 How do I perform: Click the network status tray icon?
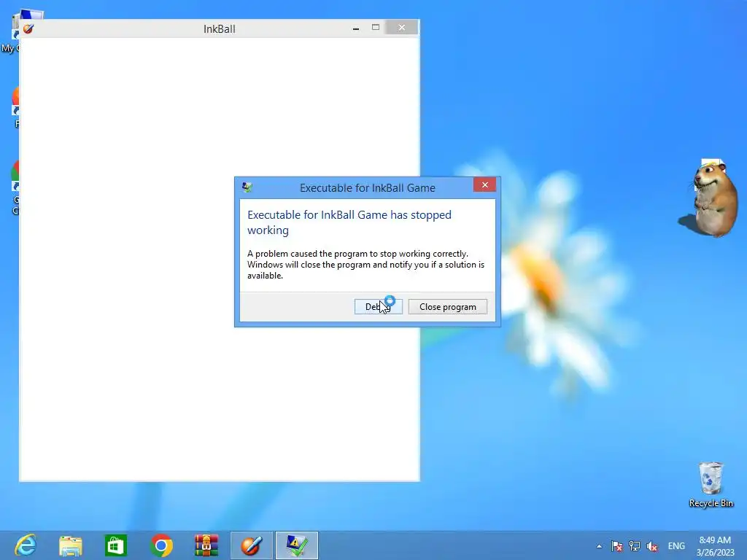(x=635, y=546)
